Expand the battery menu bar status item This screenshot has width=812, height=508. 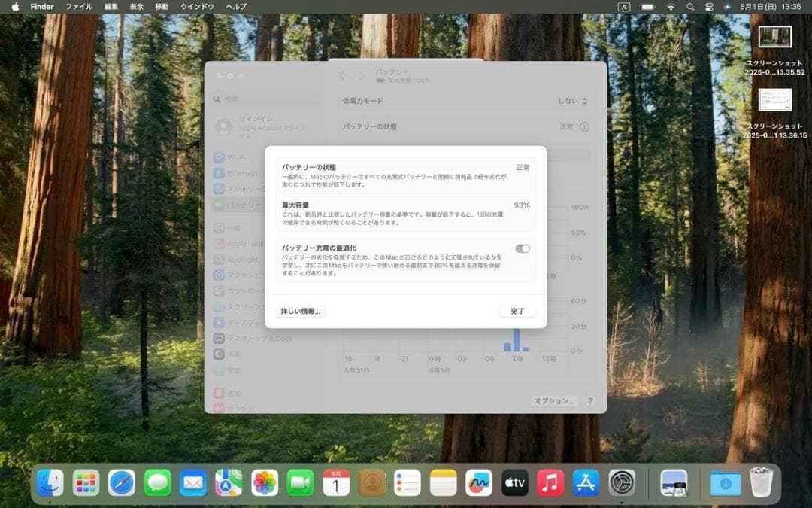(x=647, y=6)
